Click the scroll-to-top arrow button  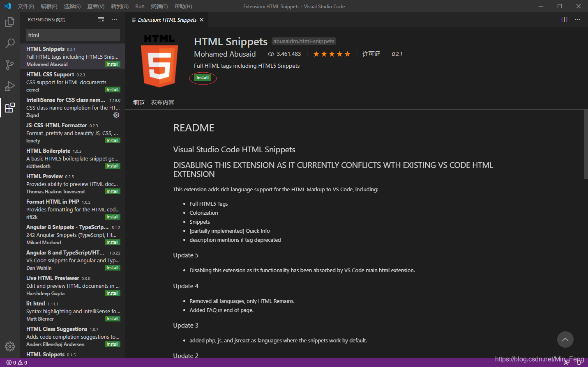(565, 339)
